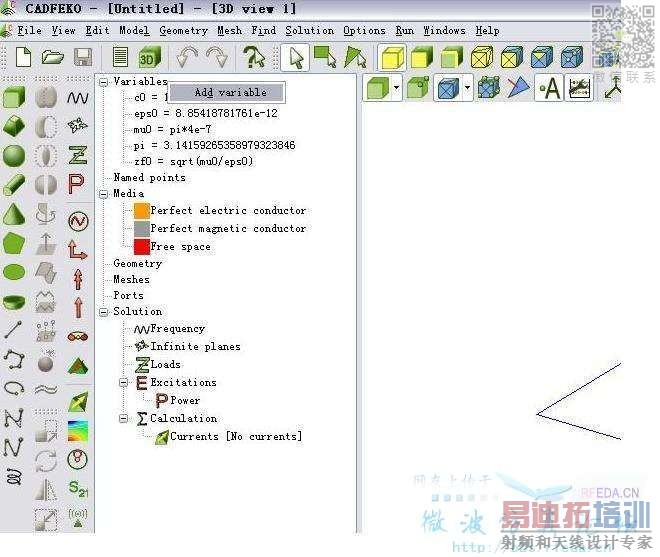
Task: Open the Geometry menu
Action: [x=184, y=30]
